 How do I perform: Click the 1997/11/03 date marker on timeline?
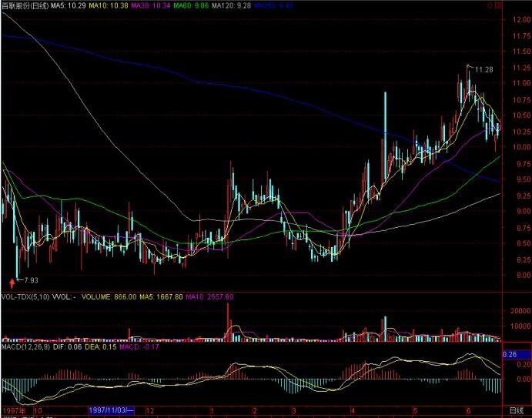pos(112,410)
